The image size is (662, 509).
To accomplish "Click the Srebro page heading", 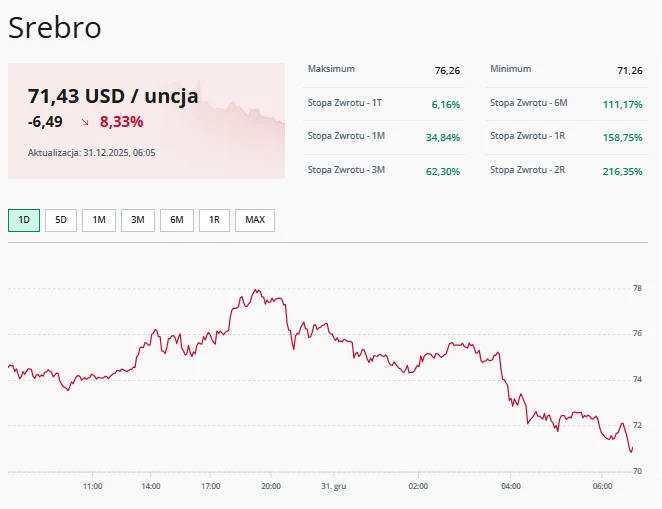I will point(55,28).
